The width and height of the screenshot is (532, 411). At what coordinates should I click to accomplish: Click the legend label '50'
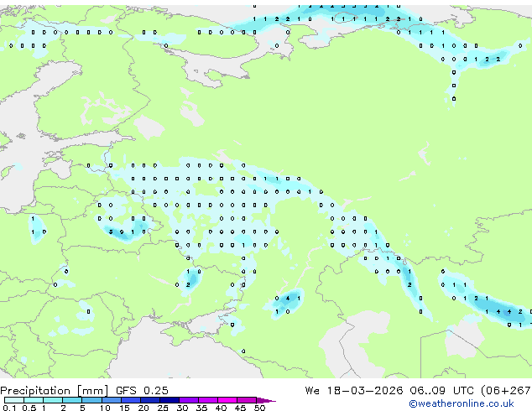coord(259,408)
